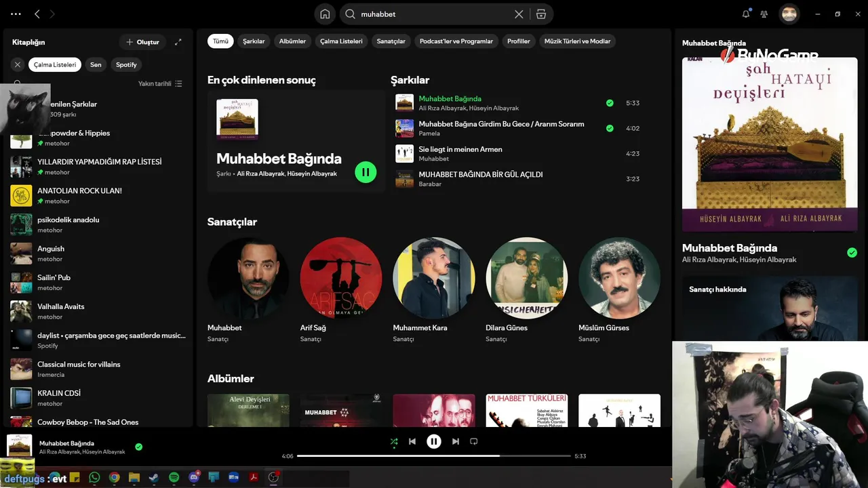Open the Yakın tarihli sort dropdown
The height and width of the screenshot is (488, 868).
(160, 83)
